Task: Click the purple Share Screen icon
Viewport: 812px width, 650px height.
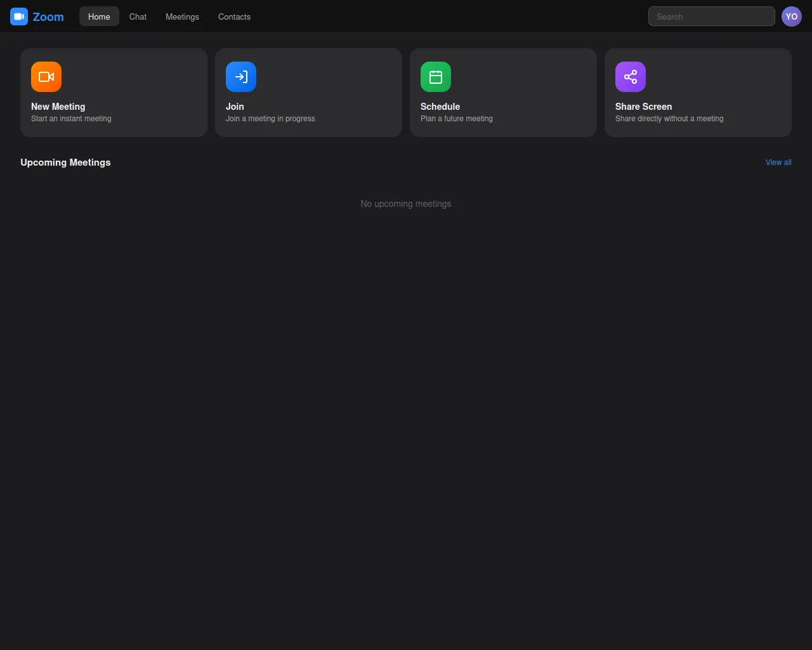Action: (631, 77)
